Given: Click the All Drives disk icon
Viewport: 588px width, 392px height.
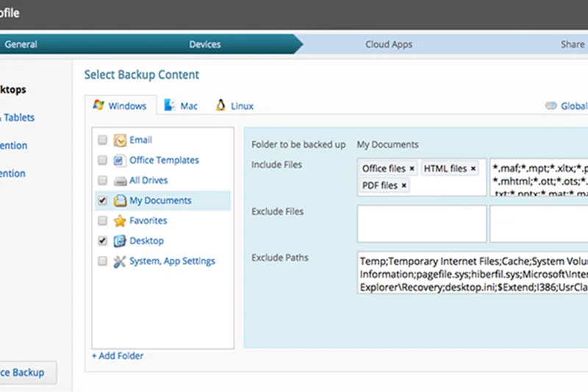Looking at the screenshot, I should (120, 181).
